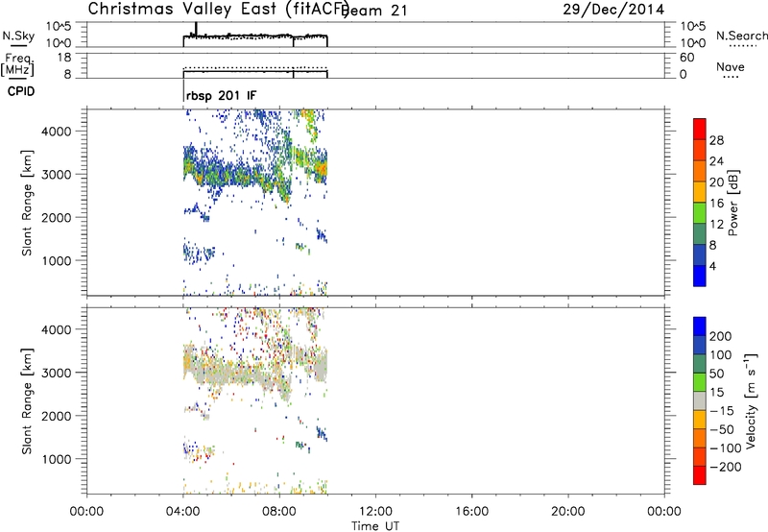Click the 'rbsp 201 IF' CPID text
This screenshot has height=532, width=768.
pos(221,95)
